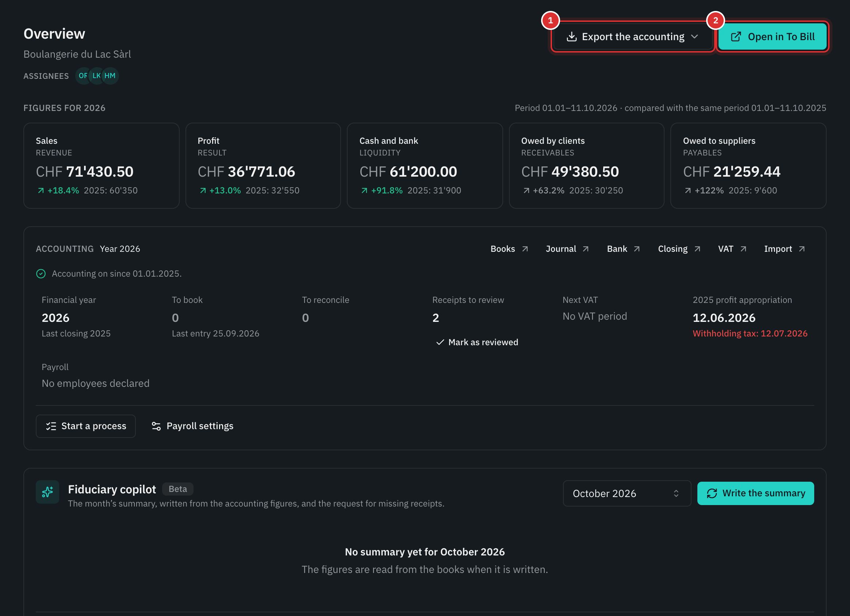850x616 pixels.
Task: Click the arrow icon beside Journal
Action: point(586,249)
